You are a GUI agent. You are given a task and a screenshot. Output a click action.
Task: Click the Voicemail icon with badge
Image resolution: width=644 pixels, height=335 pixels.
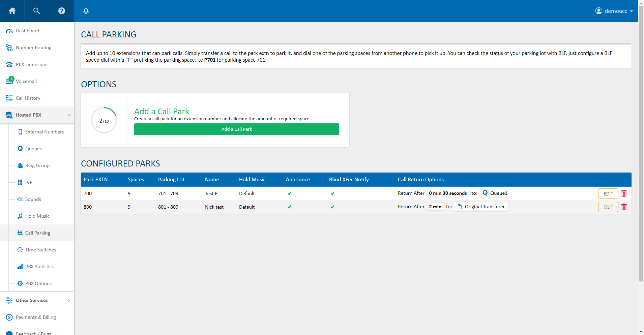coord(9,81)
